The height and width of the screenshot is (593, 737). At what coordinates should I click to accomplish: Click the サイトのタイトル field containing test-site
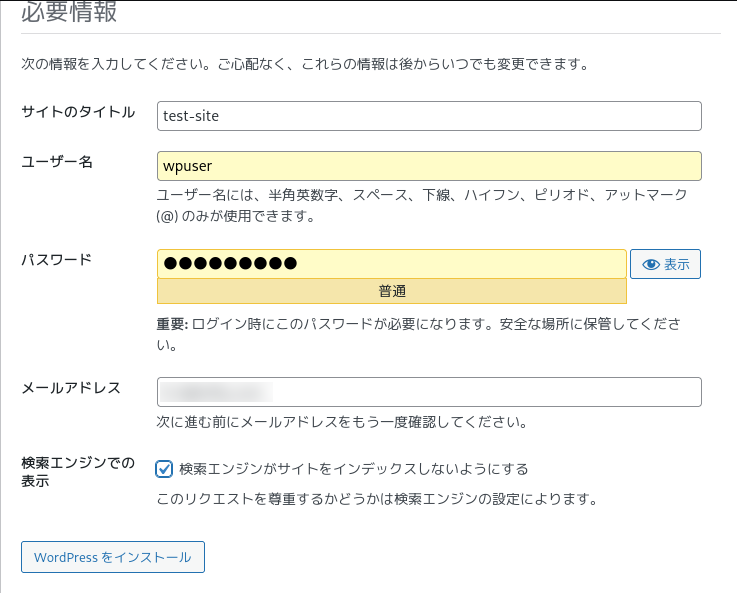tap(429, 116)
